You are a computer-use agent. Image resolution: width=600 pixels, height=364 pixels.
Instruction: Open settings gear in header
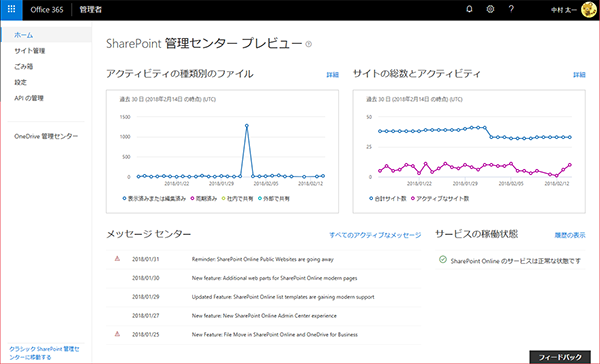pyautogui.click(x=490, y=9)
